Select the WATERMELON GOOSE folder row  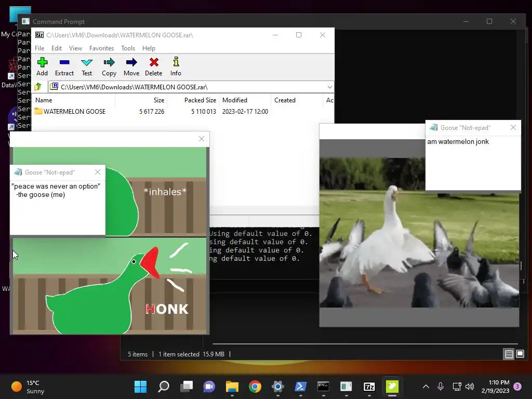click(x=183, y=111)
